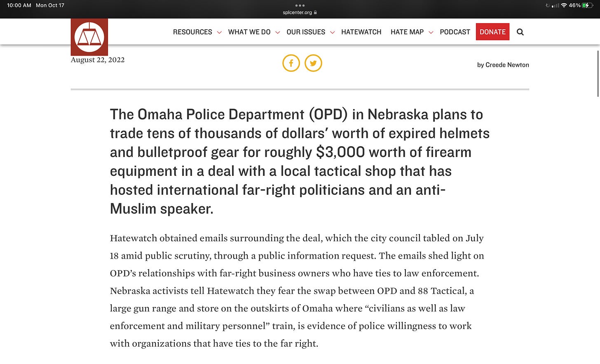Tap the splcenter.org address bar
The width and height of the screenshot is (600, 364).
coord(300,12)
